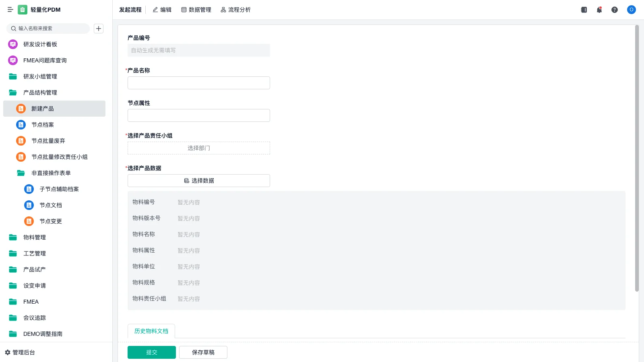Collapse the 非直接操作表单 folder
Screen dimensions: 644x362
coord(51,173)
